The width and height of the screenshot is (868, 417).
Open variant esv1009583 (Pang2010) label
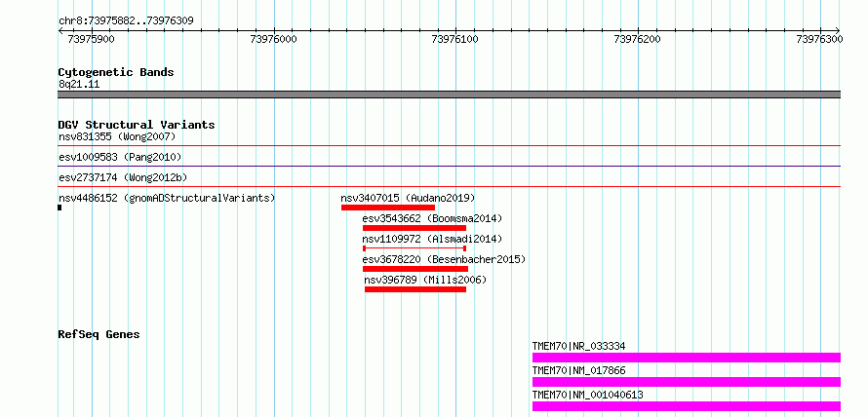(120, 157)
